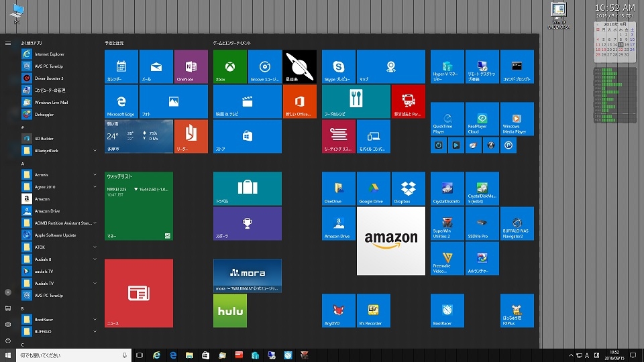Open the Sports trophy tile

(248, 223)
